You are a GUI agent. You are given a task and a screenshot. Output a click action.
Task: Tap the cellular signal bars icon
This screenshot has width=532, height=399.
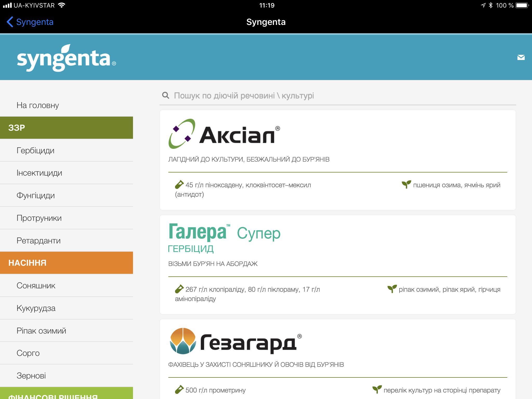(x=7, y=5)
